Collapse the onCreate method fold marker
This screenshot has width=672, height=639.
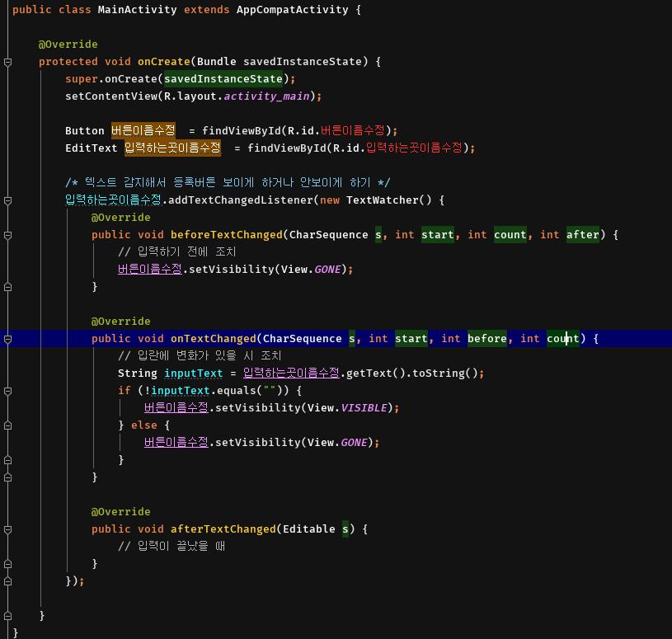(x=7, y=62)
